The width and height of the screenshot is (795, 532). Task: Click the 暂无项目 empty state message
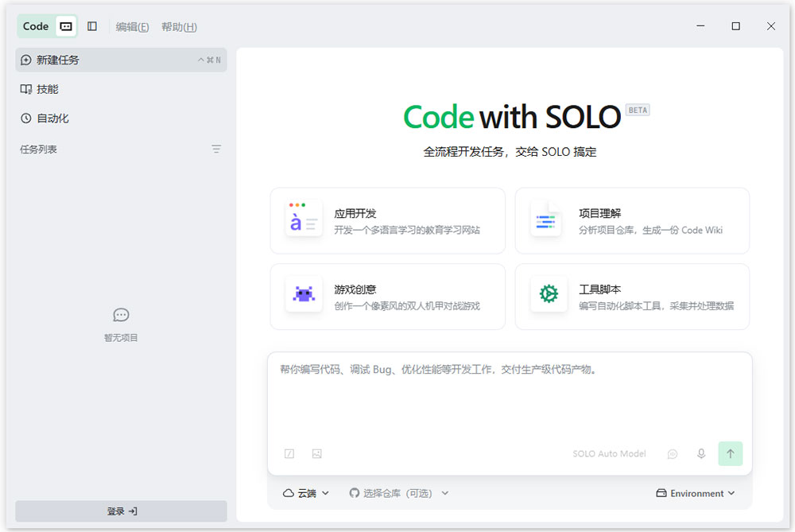tap(121, 338)
